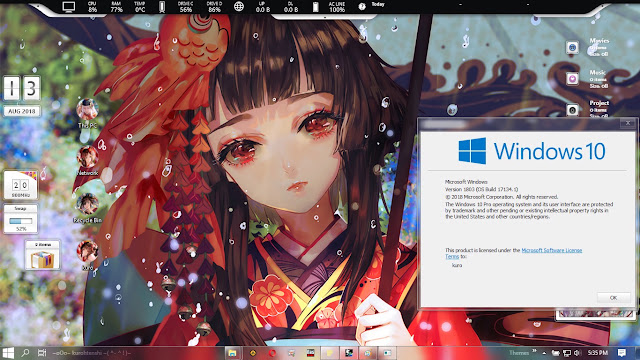Expand the Themes toolbar chevron on taskbar
This screenshot has height=360, width=640.
tap(534, 351)
